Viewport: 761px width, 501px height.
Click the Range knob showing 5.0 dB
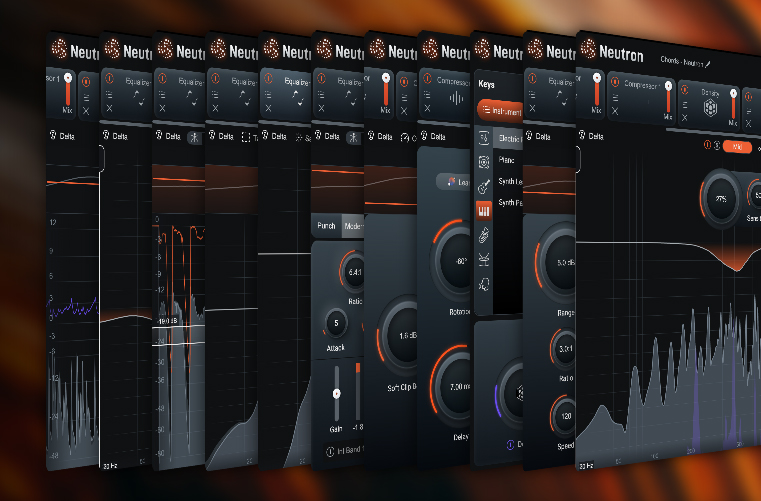(x=556, y=263)
